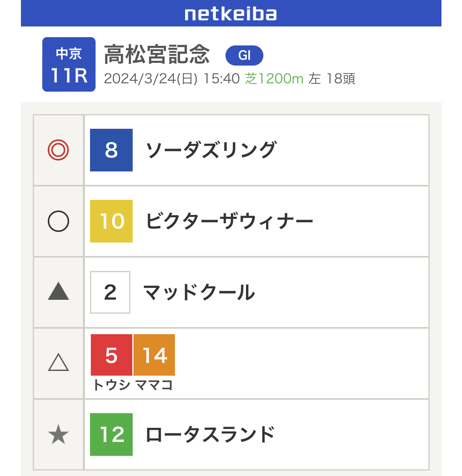Screen dimensions: 462x476
Task: Click the black filled triangle mark
Action: (58, 292)
